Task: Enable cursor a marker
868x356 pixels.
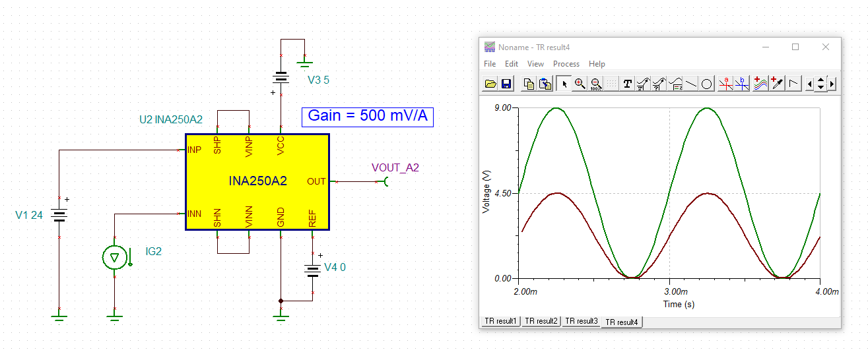Action: pos(726,84)
